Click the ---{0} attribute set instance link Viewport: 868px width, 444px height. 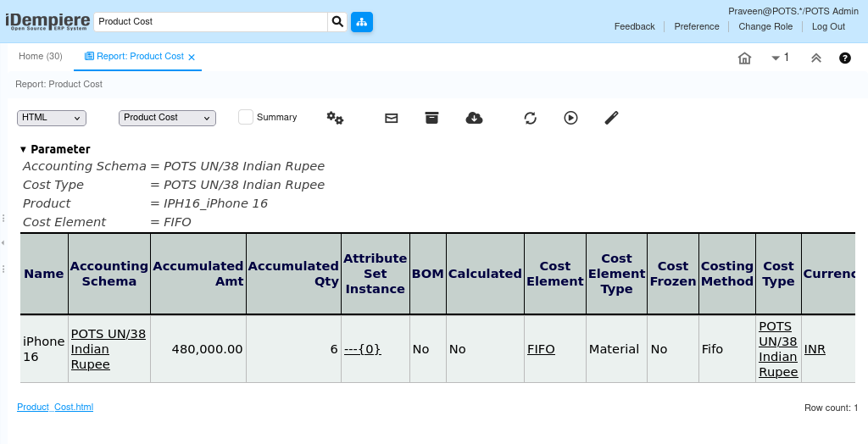click(363, 349)
